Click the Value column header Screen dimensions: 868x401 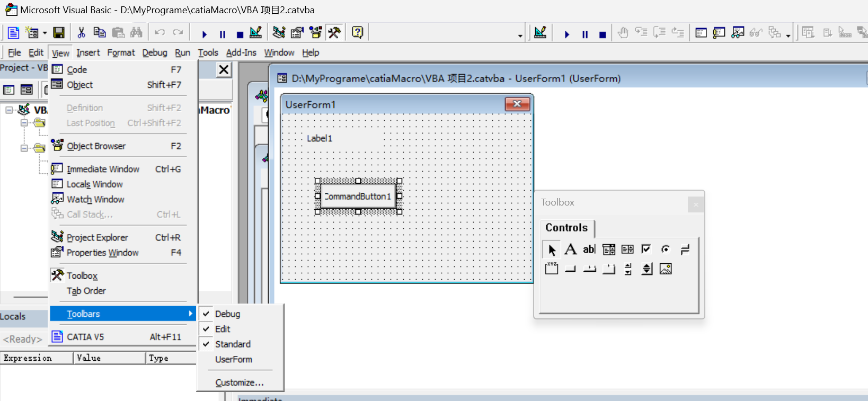[110, 358]
